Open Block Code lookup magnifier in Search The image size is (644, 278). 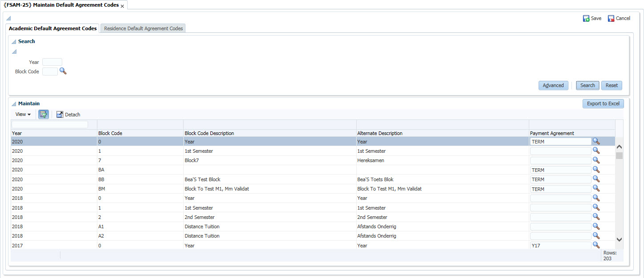click(x=63, y=71)
